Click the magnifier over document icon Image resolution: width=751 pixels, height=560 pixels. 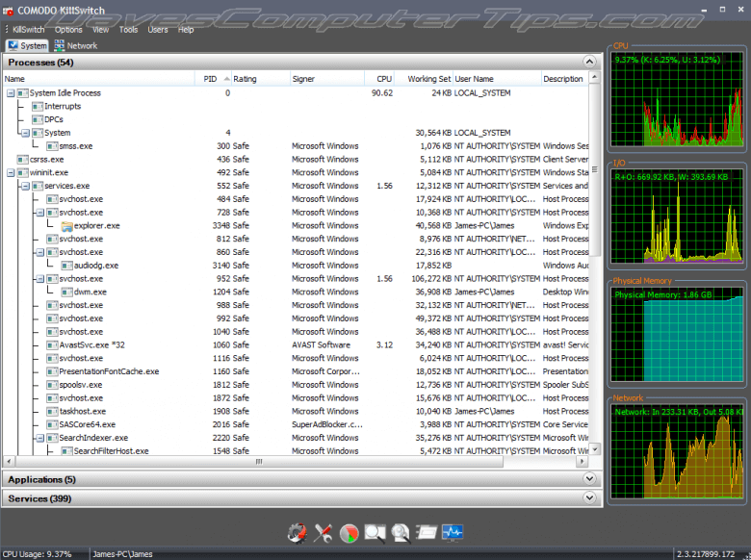click(401, 532)
